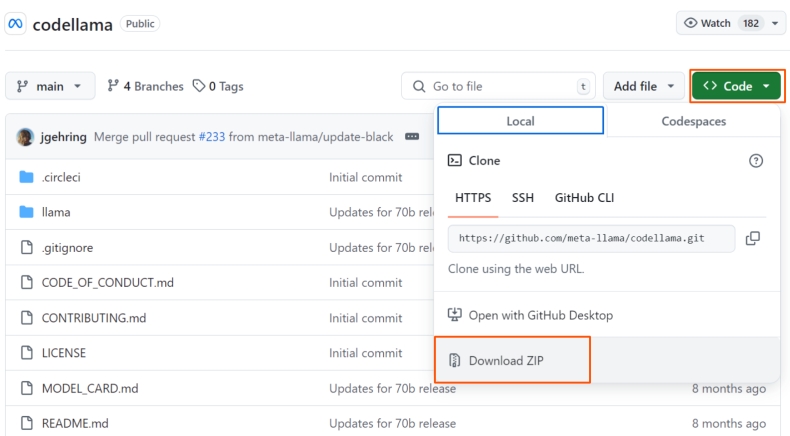This screenshot has height=436, width=790.
Task: Open the main branch dropdown
Action: [50, 86]
